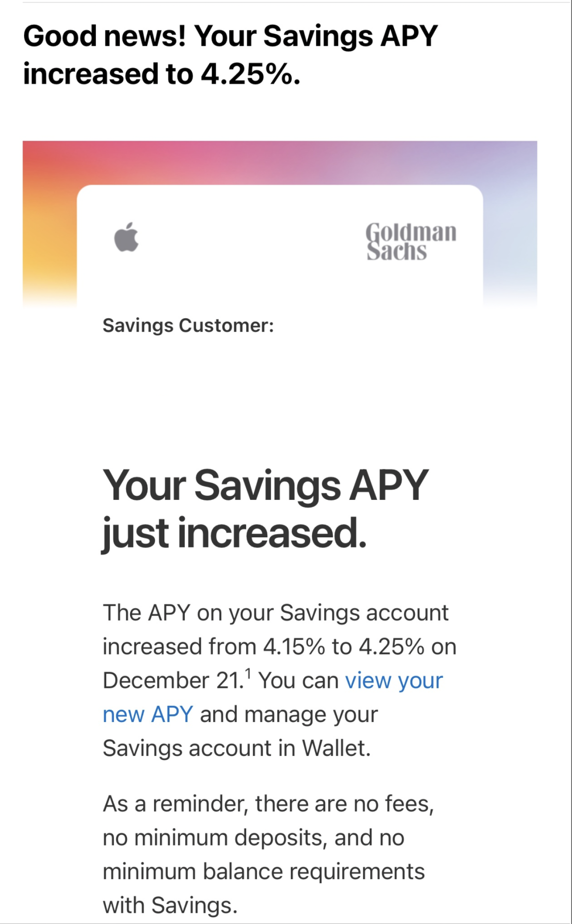
Task: Tap footnote superscript 1 after December 21
Action: [x=248, y=674]
